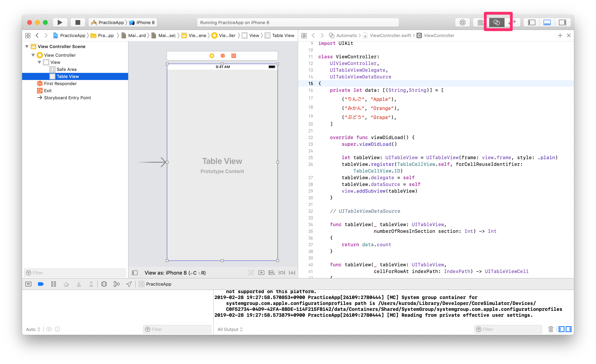Screen dimensions: 596x364
Task: Hide the bottom Debug area panel
Action: point(547,22)
